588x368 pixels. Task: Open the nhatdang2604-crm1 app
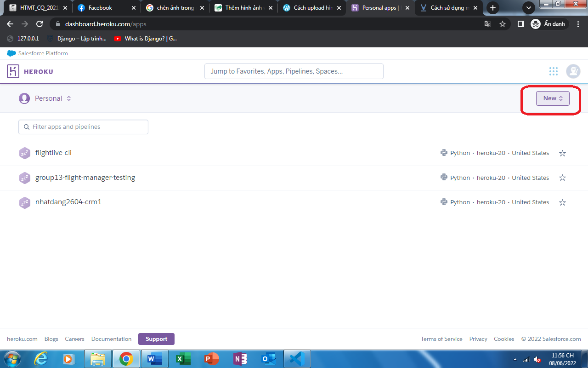coord(68,202)
